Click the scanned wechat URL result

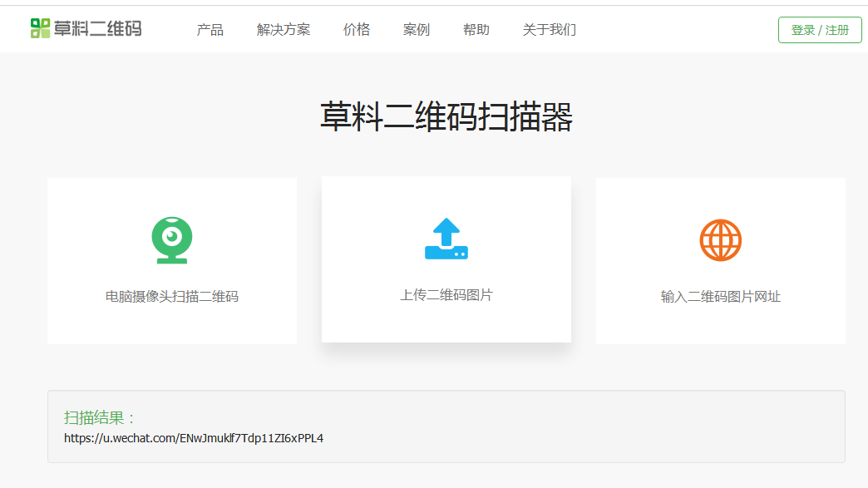click(x=194, y=438)
